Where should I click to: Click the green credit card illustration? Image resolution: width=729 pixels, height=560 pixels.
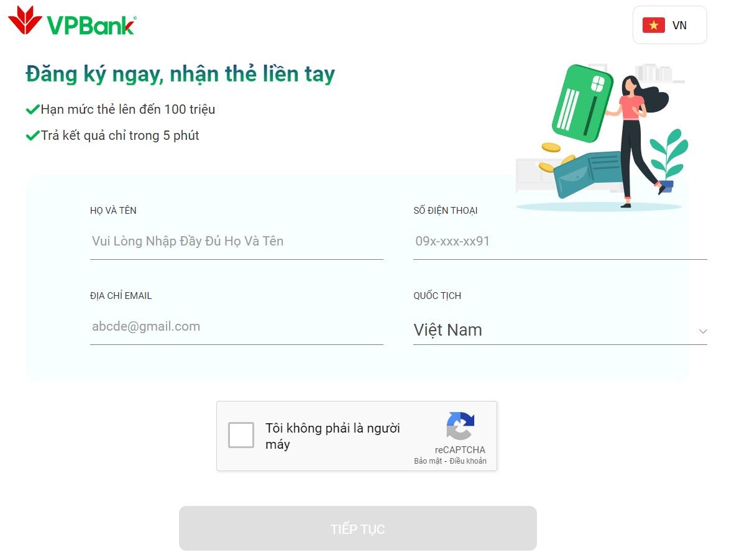pos(582,103)
